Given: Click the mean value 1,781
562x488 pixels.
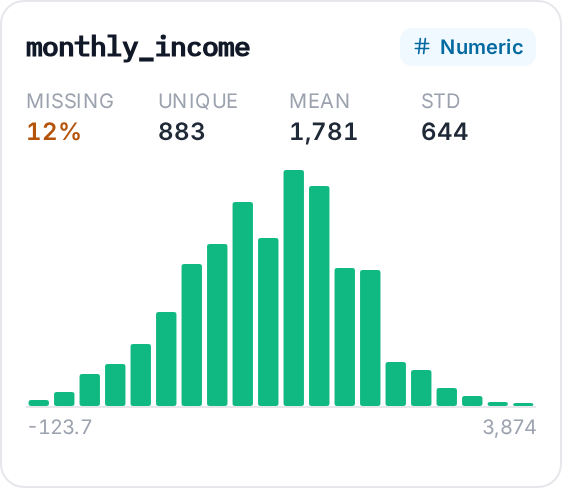Looking at the screenshot, I should tap(324, 132).
